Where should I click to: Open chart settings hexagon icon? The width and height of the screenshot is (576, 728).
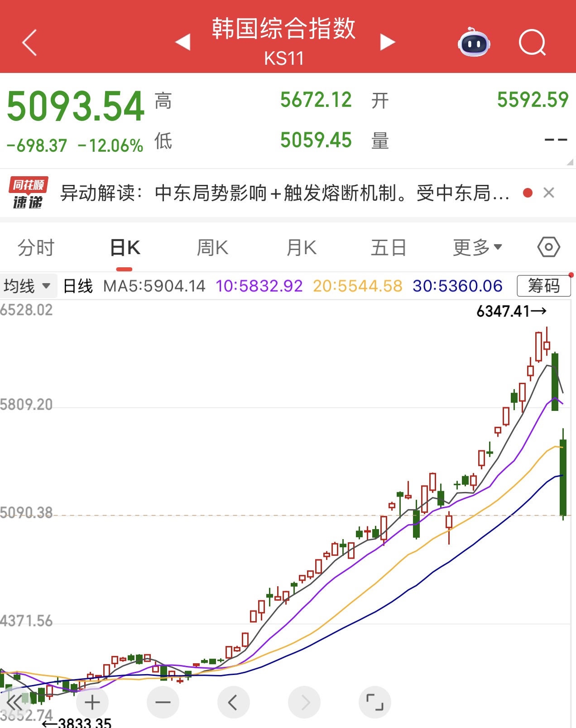pyautogui.click(x=548, y=247)
